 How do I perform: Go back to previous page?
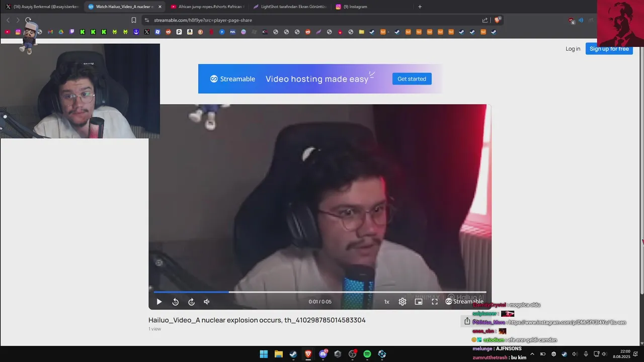(x=8, y=20)
